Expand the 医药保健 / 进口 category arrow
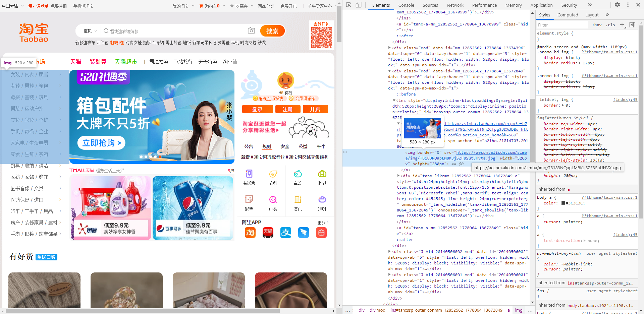 point(60,200)
